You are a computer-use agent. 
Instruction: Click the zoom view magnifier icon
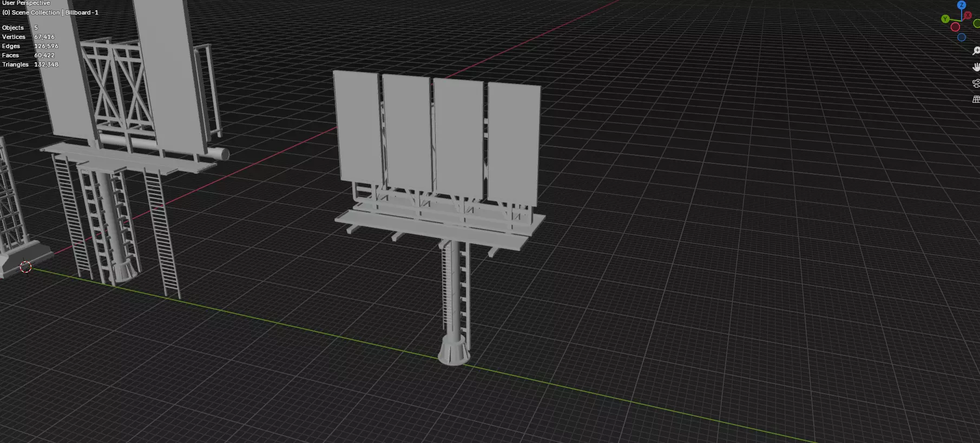[976, 51]
